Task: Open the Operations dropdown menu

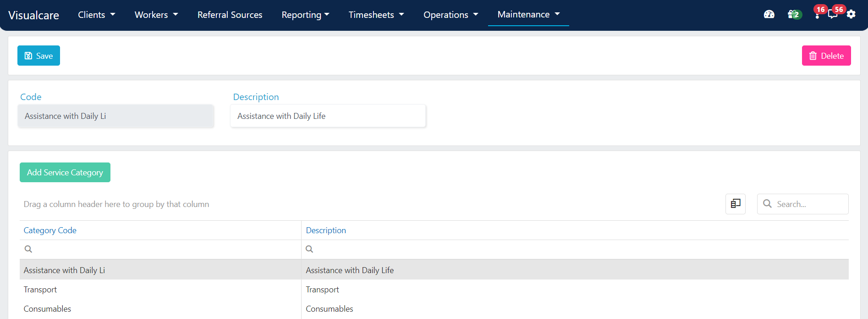Action: 450,15
